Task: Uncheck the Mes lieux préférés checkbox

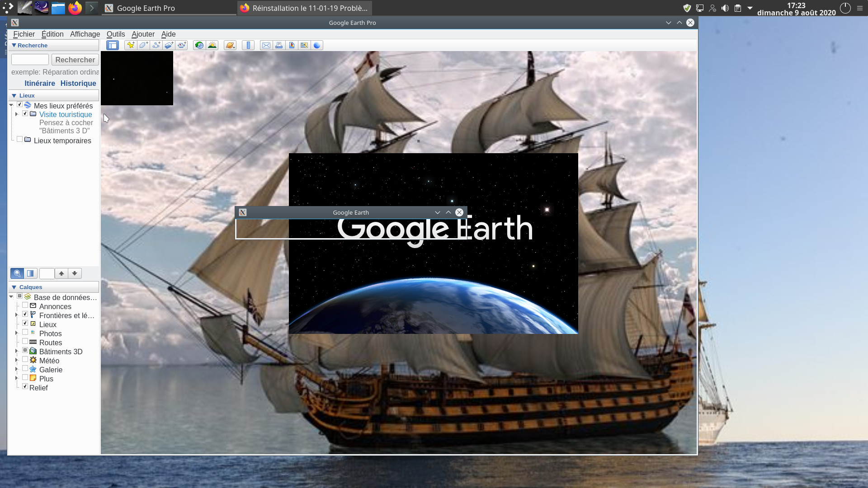Action: click(x=19, y=105)
